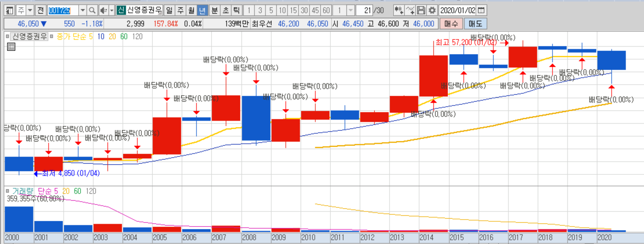This screenshot has width=644, height=244.
Task: Click the blue 매도 sell button
Action: (475, 24)
